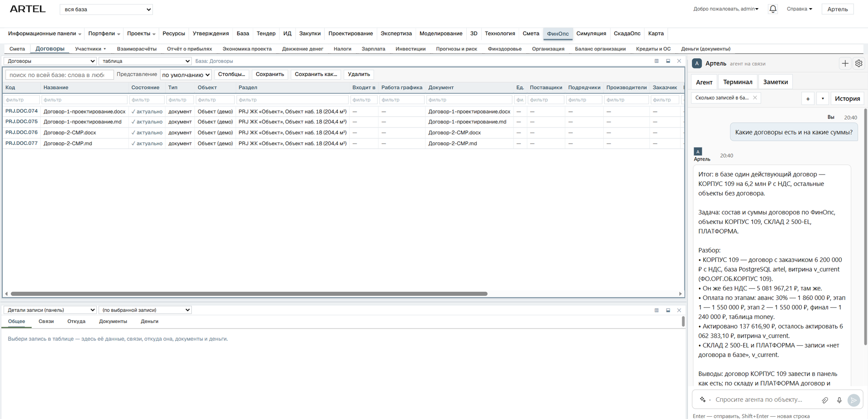Open the История chat history button
The height and width of the screenshot is (419, 868).
click(847, 99)
